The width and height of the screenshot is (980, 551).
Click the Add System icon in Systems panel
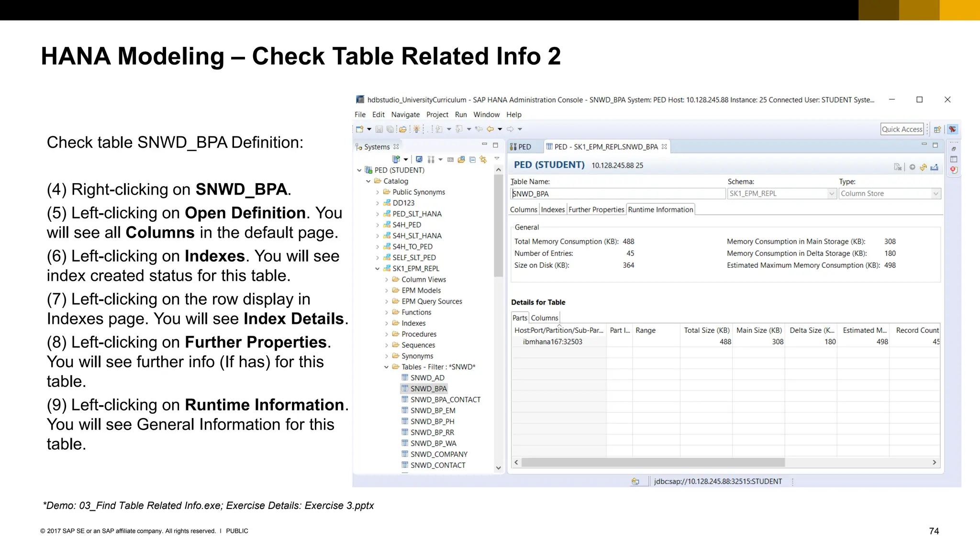(x=396, y=159)
